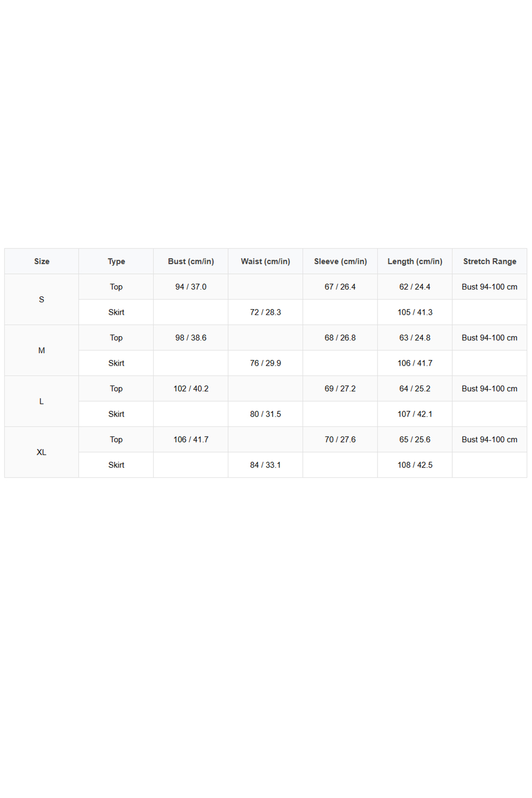Click waist value 84 / 33.1
This screenshot has height=798, width=532.
266,465
